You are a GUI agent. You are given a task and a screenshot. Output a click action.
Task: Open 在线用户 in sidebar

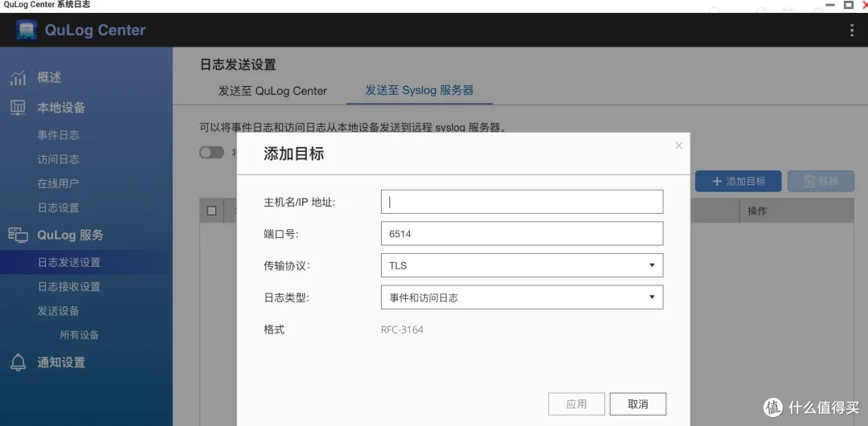pyautogui.click(x=58, y=183)
